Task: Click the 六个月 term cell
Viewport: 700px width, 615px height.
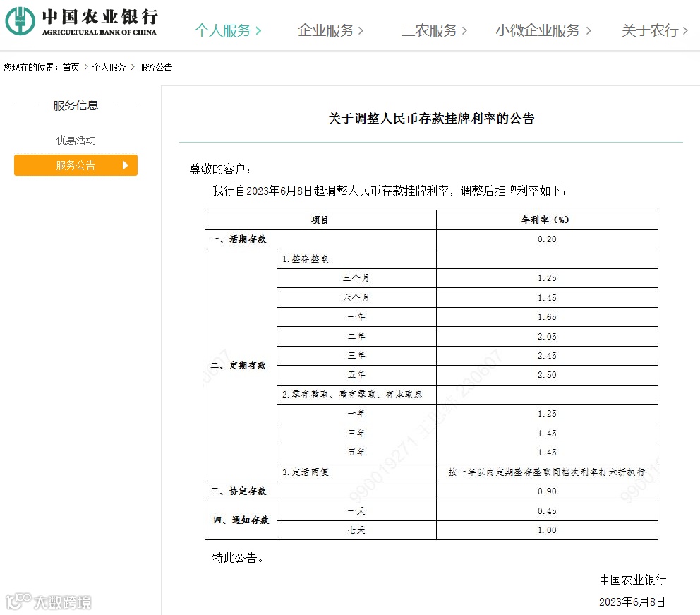Action: [356, 297]
